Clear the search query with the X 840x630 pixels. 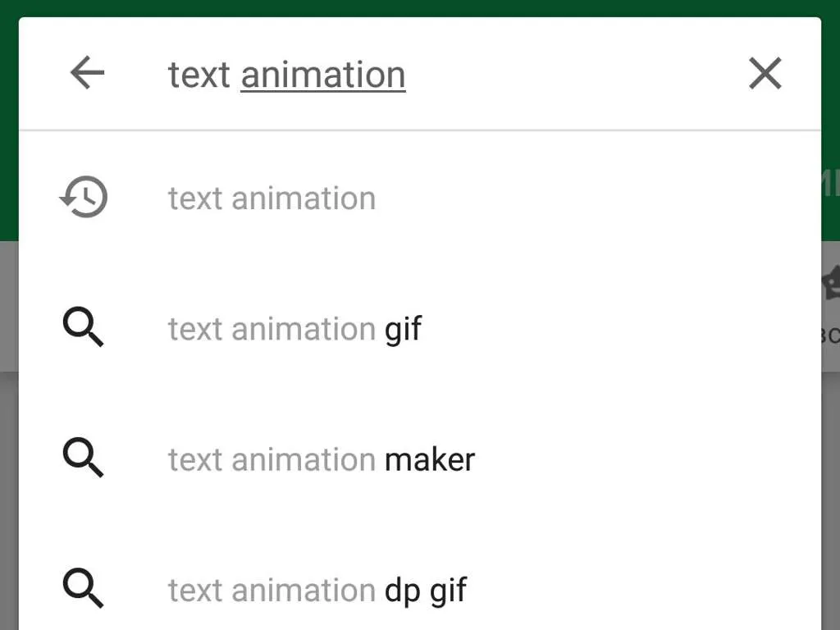(x=765, y=73)
